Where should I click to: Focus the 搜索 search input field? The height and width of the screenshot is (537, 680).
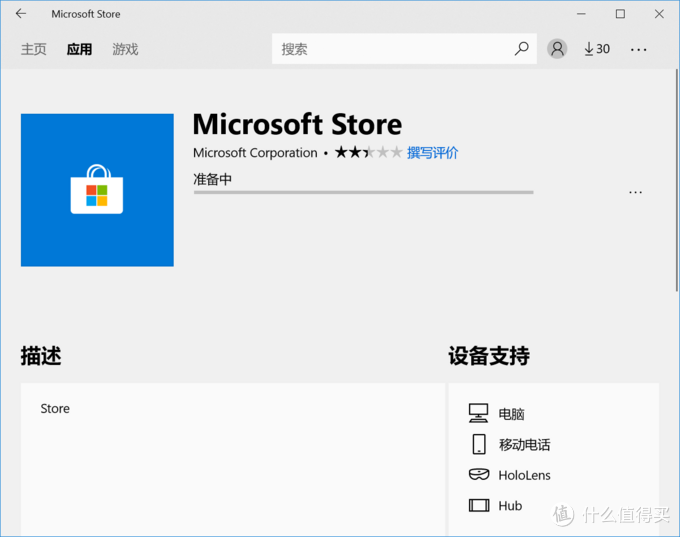(x=390, y=49)
